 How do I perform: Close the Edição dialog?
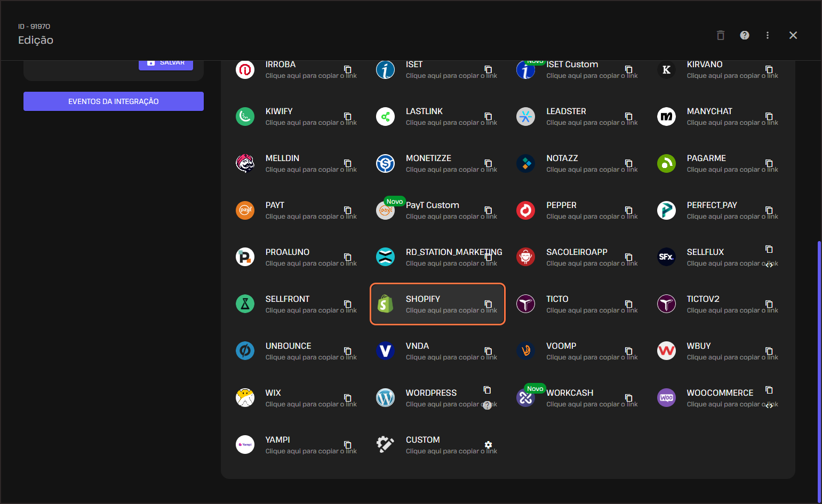point(793,35)
